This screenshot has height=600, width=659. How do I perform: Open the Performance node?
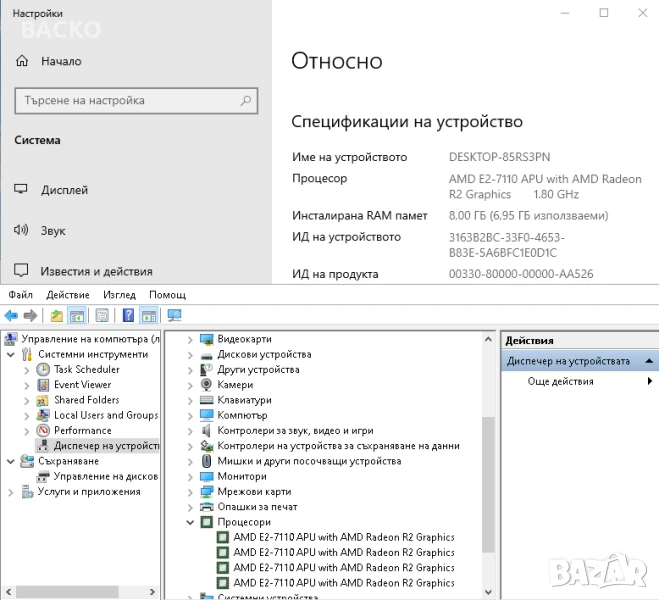[x=82, y=430]
